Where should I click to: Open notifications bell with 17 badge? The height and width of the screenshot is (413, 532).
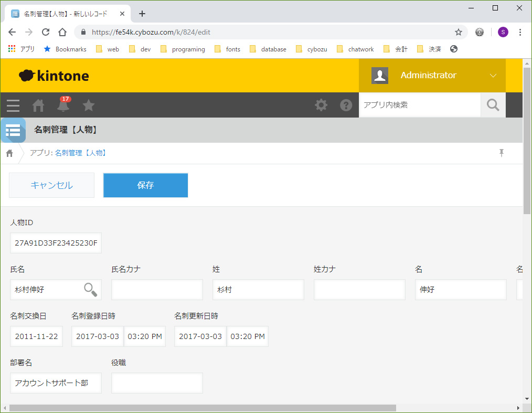click(x=63, y=104)
